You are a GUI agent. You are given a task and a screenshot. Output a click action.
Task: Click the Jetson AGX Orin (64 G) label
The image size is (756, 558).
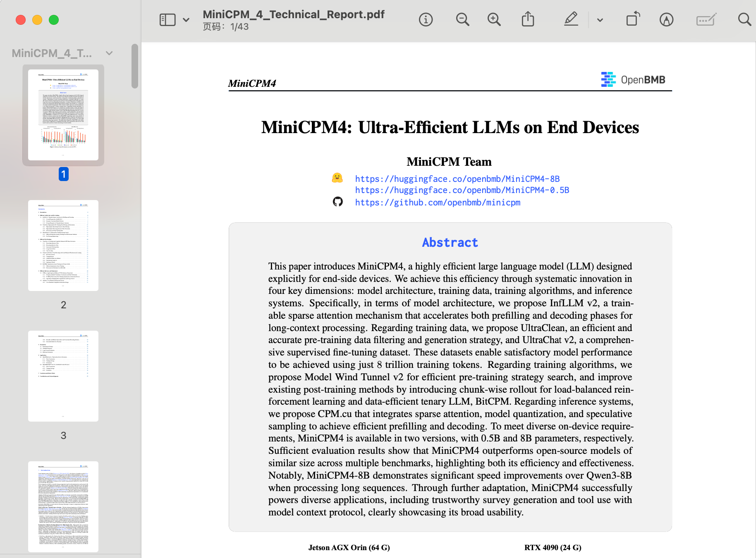click(x=349, y=548)
